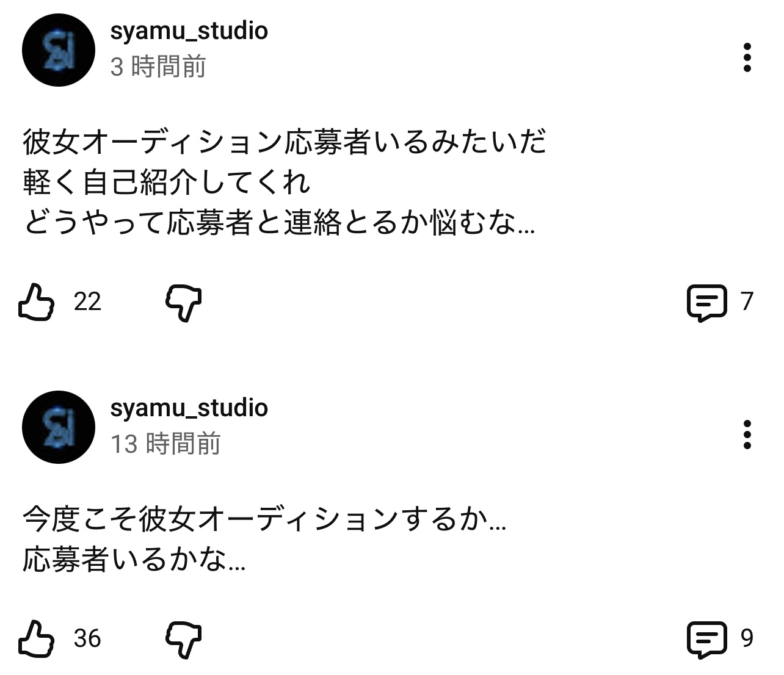Like the 3時間前 post with 22 likes

37,301
